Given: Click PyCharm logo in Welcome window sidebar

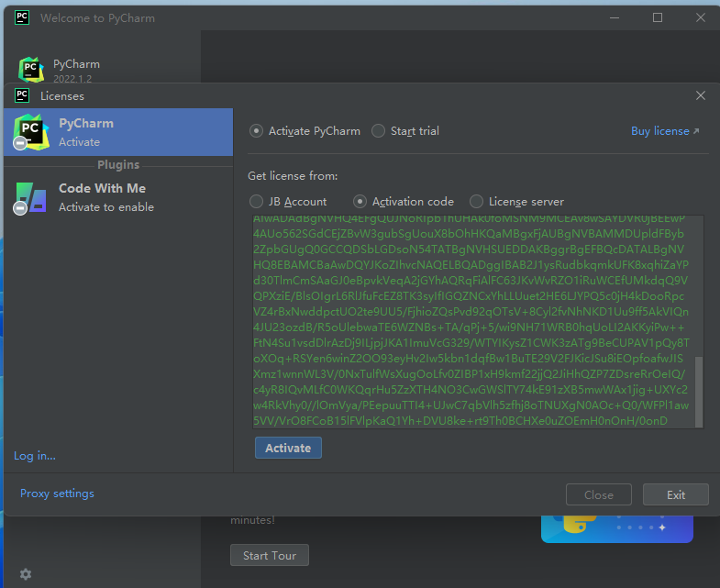Looking at the screenshot, I should click(x=31, y=70).
